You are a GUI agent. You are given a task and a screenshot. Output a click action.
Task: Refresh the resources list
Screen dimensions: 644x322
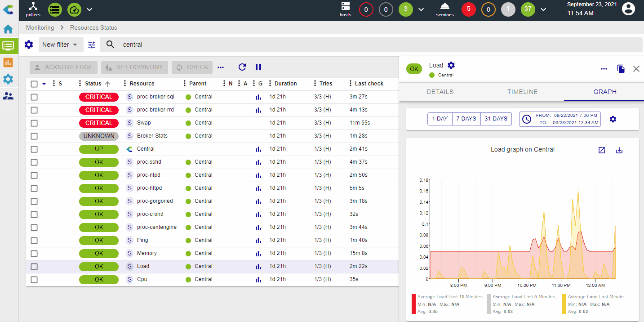[242, 67]
